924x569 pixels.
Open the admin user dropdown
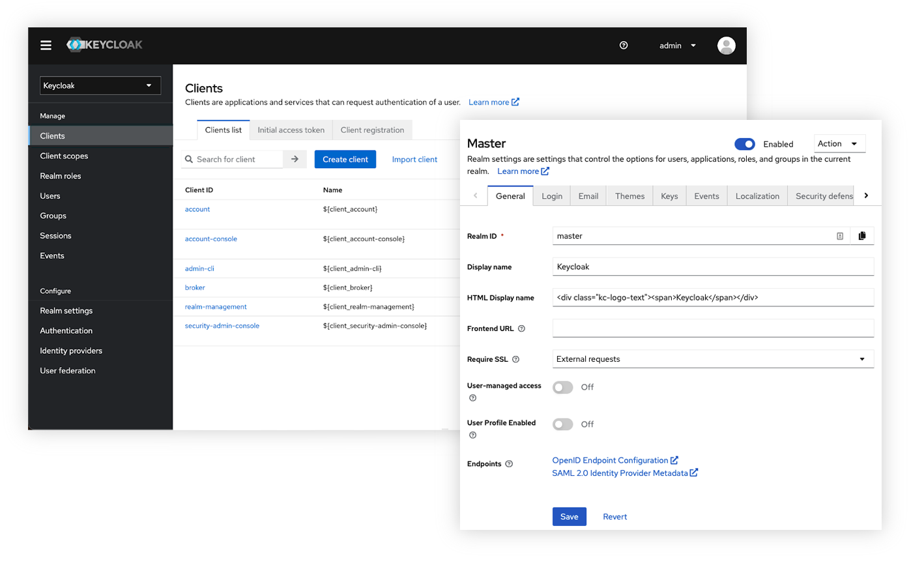pyautogui.click(x=677, y=46)
